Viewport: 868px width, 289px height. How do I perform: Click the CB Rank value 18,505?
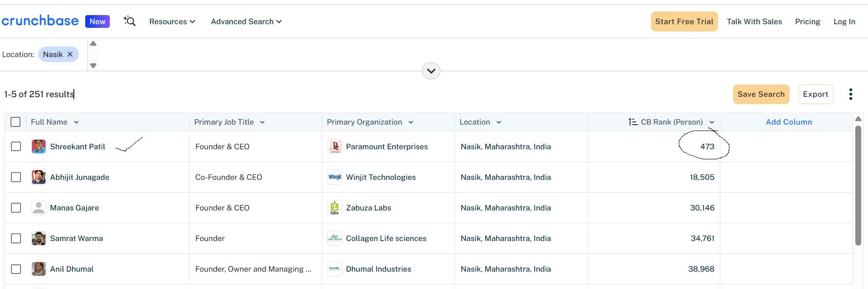[702, 177]
